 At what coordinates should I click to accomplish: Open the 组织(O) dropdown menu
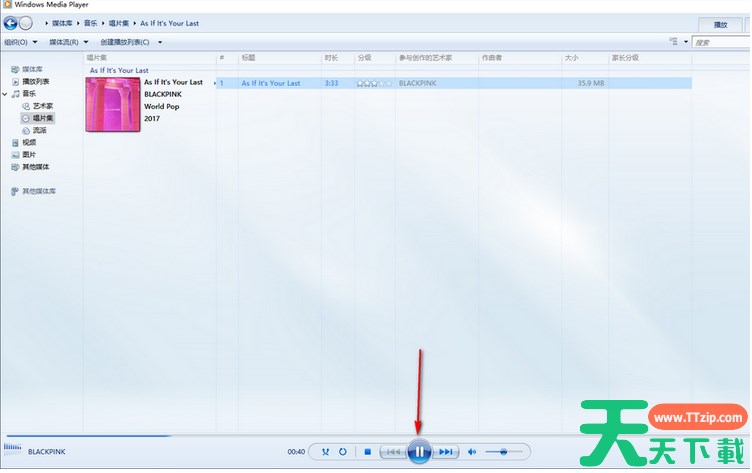tap(21, 42)
